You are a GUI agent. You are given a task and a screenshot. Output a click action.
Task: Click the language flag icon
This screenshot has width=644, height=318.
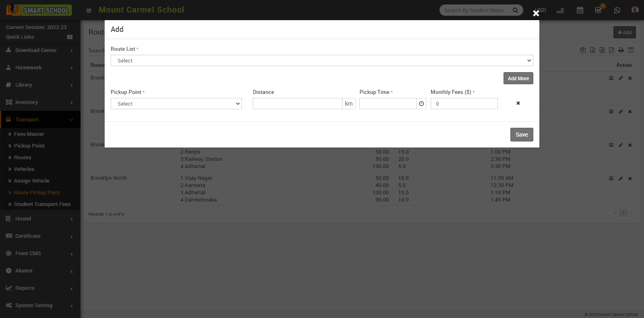pos(560,10)
